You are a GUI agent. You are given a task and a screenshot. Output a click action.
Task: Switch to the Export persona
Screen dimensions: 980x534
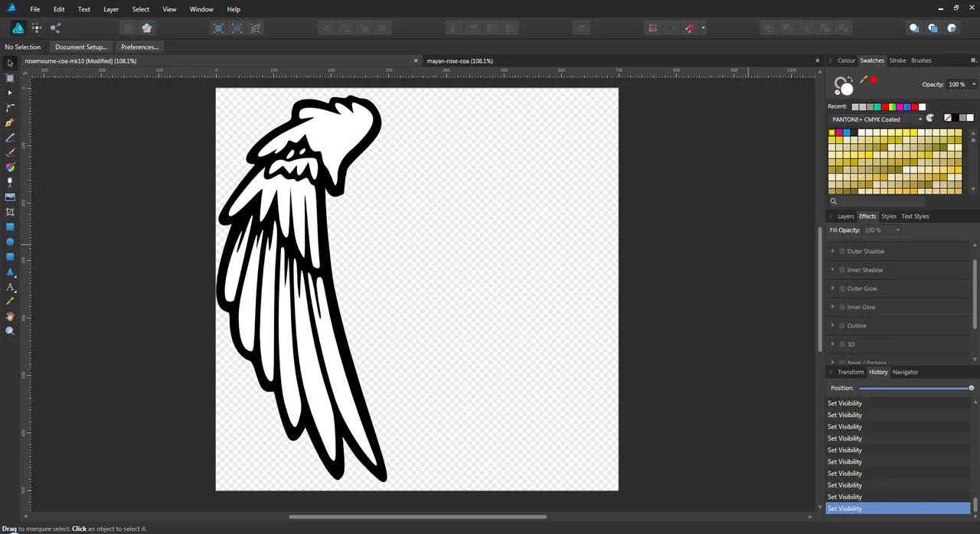(56, 28)
